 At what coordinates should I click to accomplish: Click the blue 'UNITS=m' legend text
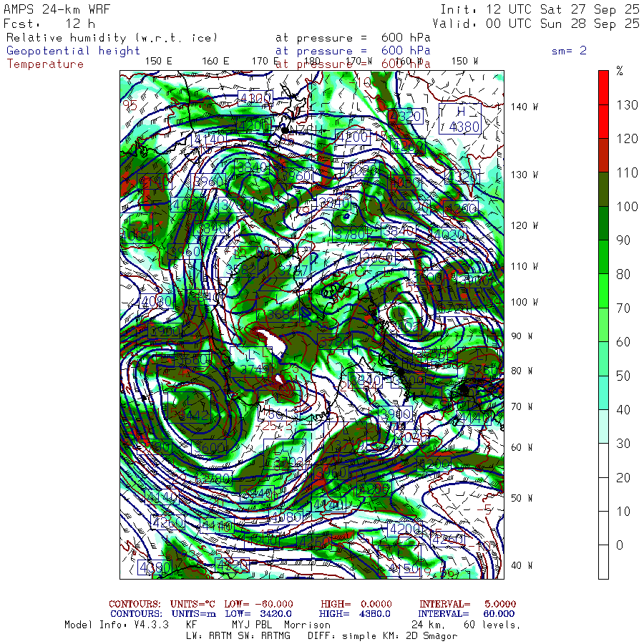193,614
